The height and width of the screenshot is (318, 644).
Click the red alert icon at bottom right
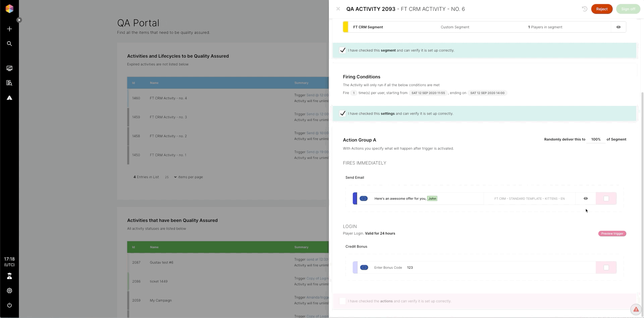pyautogui.click(x=636, y=310)
